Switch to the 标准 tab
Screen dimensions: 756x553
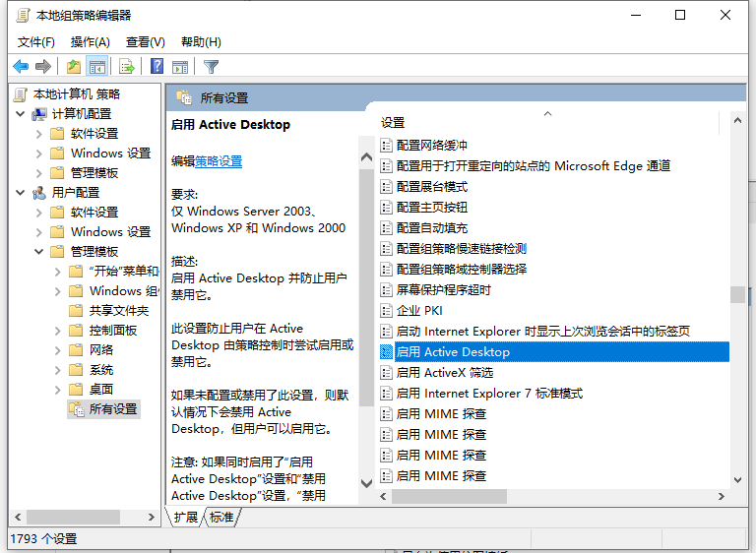click(x=221, y=517)
